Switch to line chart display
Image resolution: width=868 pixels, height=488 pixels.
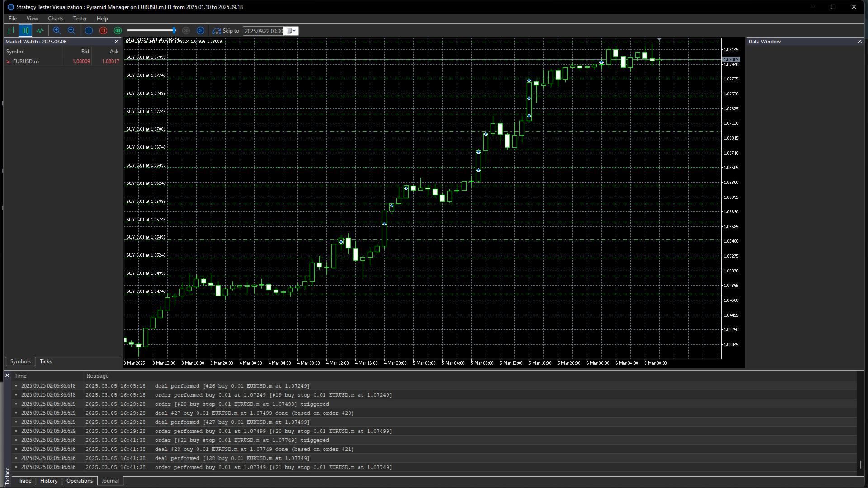(x=40, y=31)
